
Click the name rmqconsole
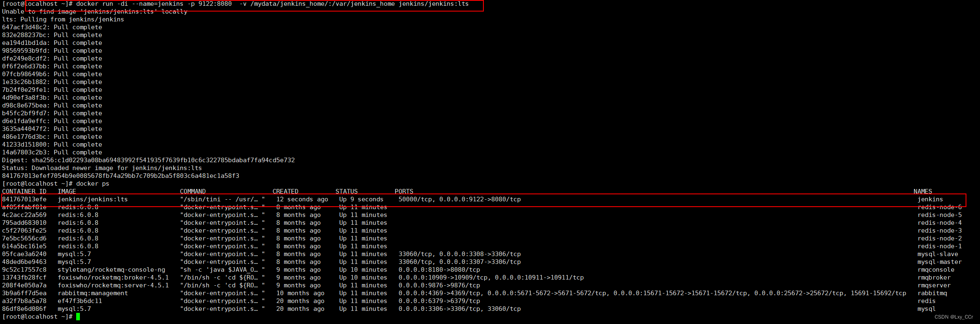coord(936,270)
